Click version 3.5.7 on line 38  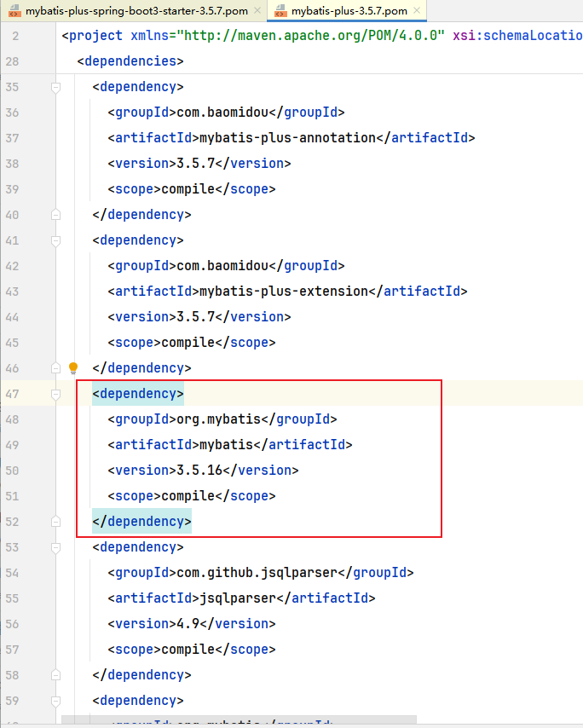[x=196, y=164]
